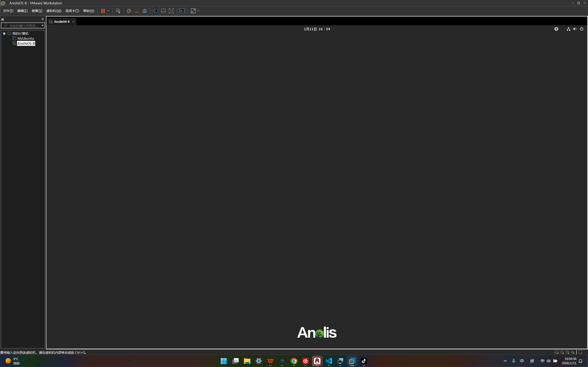Open the power options dropdown arrow

(x=108, y=11)
